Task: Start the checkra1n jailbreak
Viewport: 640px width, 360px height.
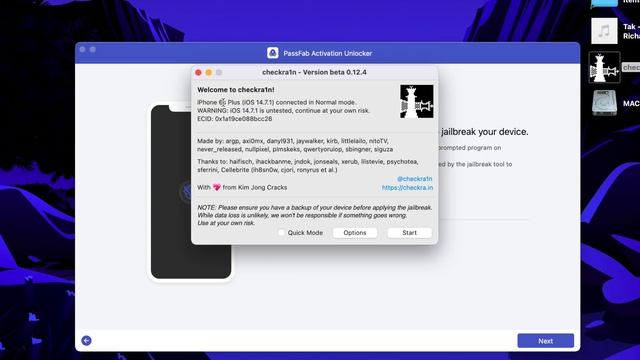Action: (409, 233)
